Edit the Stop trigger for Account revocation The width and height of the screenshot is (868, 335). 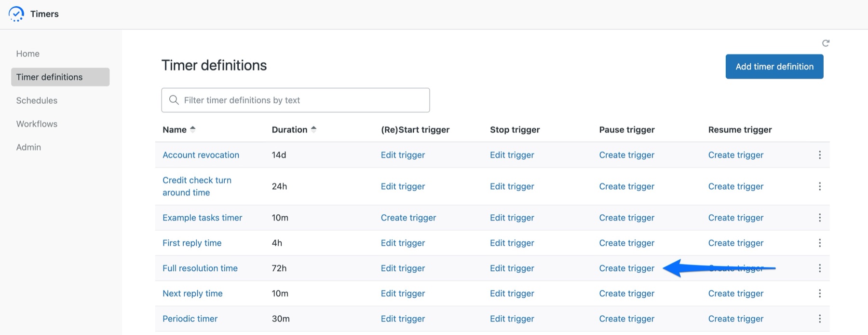click(512, 155)
